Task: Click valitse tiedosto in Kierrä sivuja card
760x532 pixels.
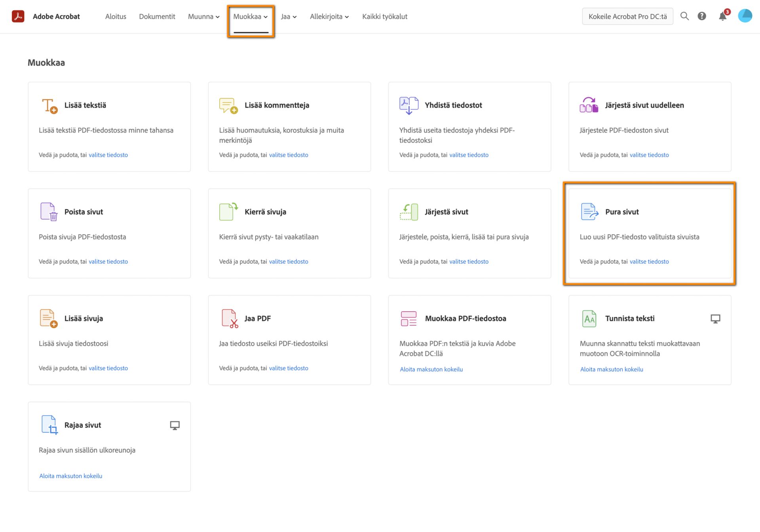Action: point(289,261)
